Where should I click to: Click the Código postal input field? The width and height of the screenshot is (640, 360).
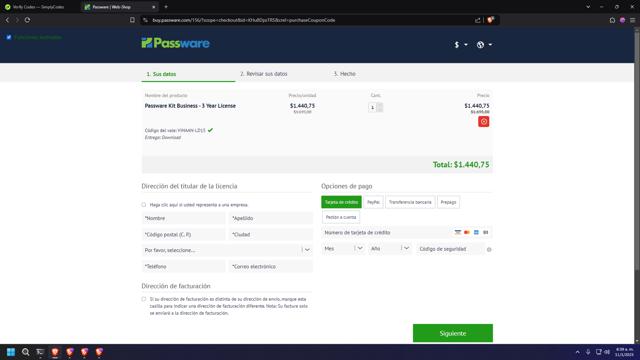tap(183, 235)
